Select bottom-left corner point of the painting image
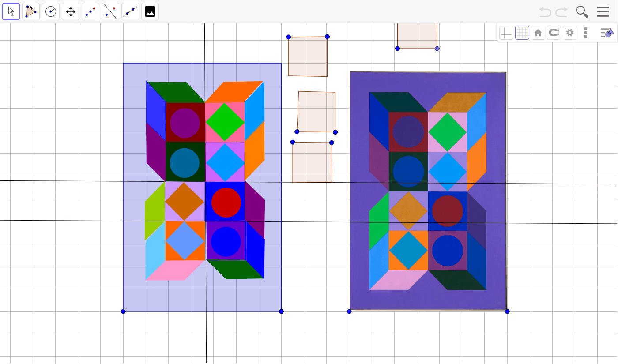Image resolution: width=618 pixels, height=364 pixels. (x=349, y=311)
